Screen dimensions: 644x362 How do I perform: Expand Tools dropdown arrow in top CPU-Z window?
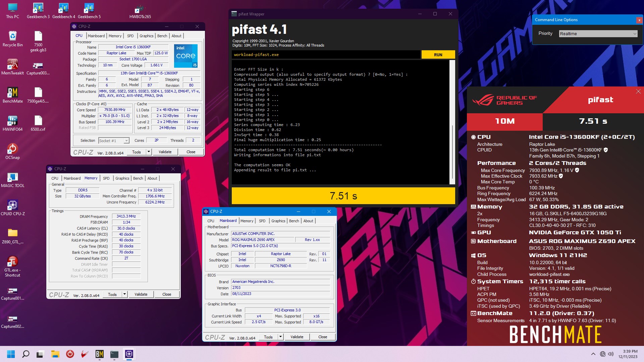tap(149, 152)
